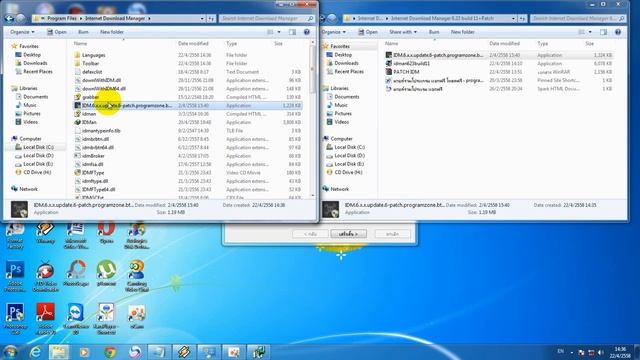Select the lowercase idman compiled HTML file
The height and width of the screenshot is (360, 640).
89,114
